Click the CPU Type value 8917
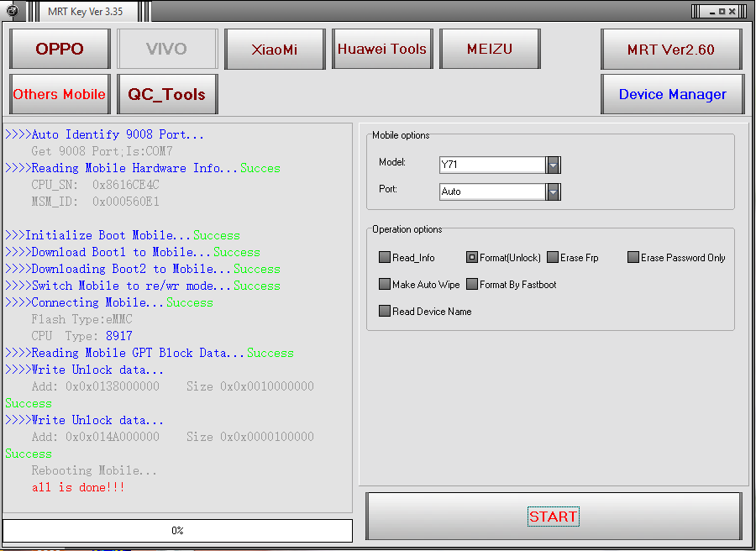Image resolution: width=756 pixels, height=551 pixels. point(118,336)
